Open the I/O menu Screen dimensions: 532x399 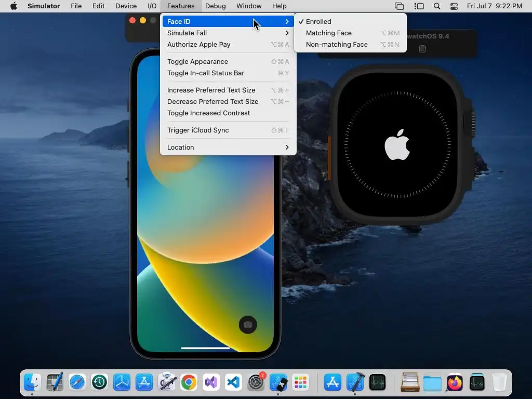tap(152, 6)
